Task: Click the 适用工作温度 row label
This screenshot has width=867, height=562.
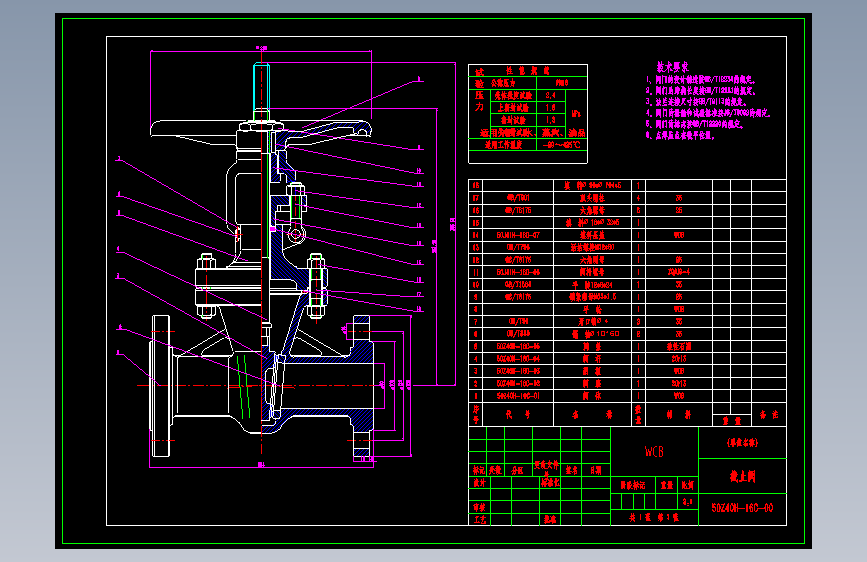Action: coord(504,145)
